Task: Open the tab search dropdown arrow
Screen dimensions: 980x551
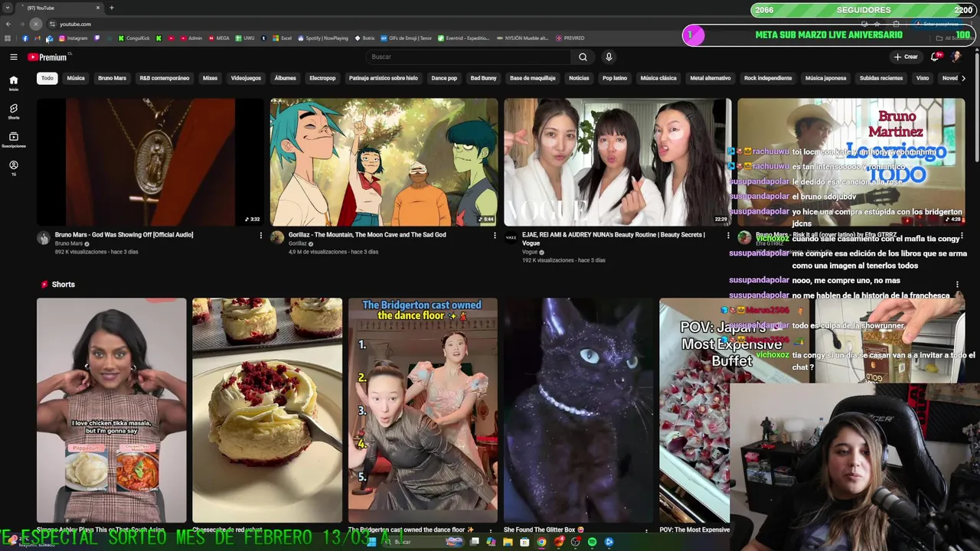Action: 8,8
